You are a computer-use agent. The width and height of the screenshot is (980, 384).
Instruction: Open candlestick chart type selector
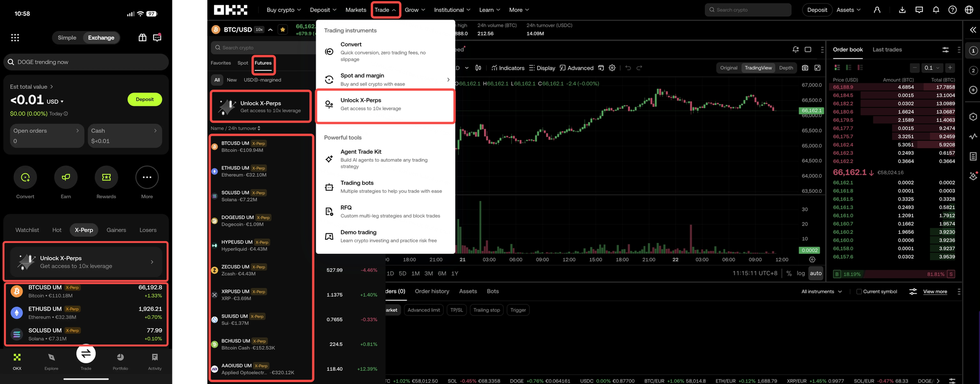478,68
